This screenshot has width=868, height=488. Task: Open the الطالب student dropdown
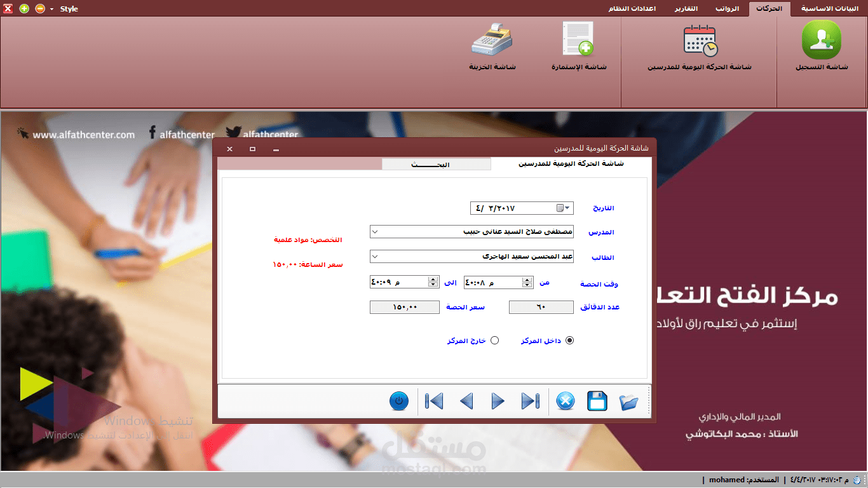(374, 256)
